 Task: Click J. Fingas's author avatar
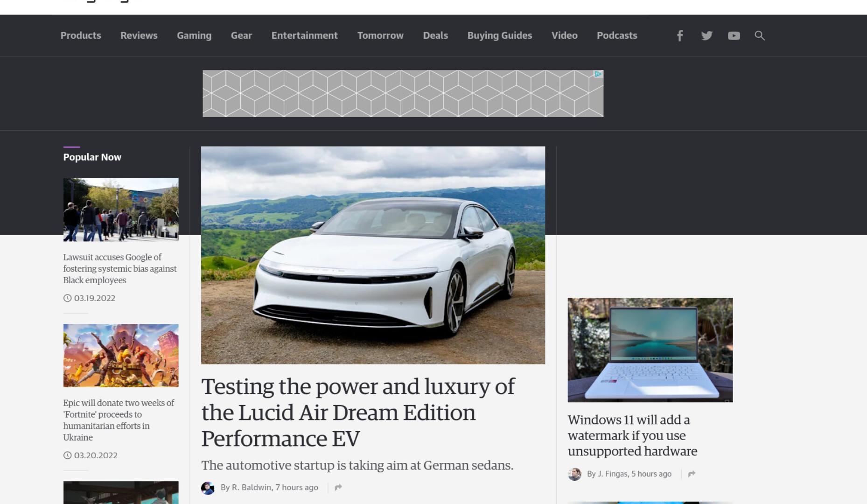[x=574, y=474]
